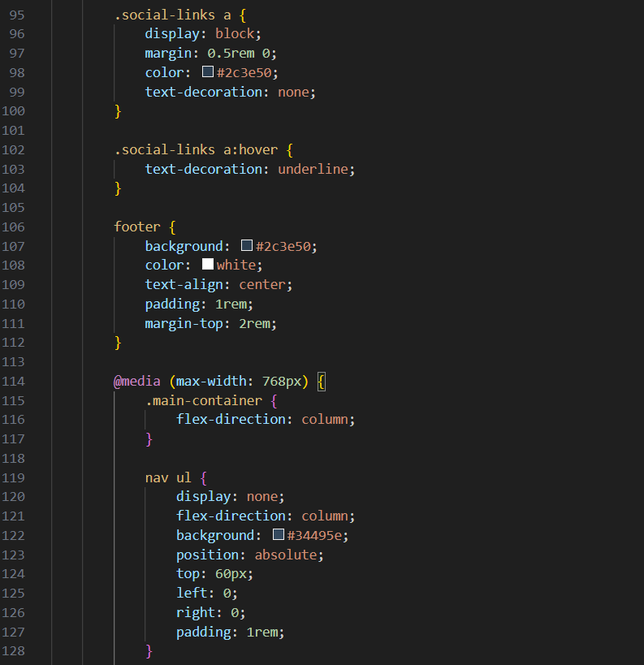Image resolution: width=644 pixels, height=665 pixels.
Task: Click the .social-links a:hover selector
Action: (195, 149)
